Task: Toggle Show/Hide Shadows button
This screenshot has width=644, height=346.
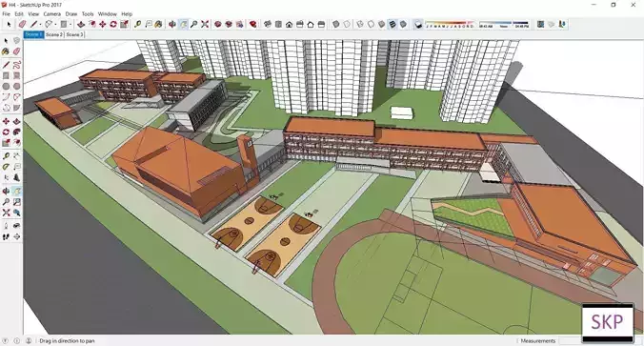Action: point(417,24)
